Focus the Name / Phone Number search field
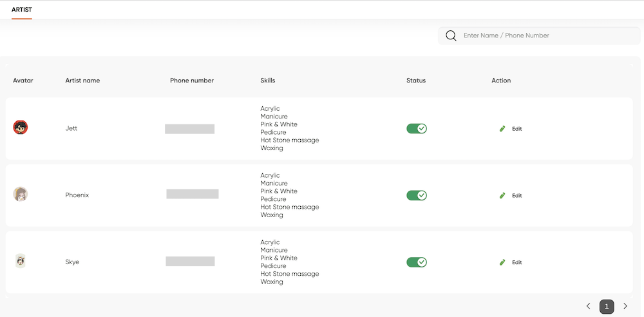The height and width of the screenshot is (317, 644). 539,36
